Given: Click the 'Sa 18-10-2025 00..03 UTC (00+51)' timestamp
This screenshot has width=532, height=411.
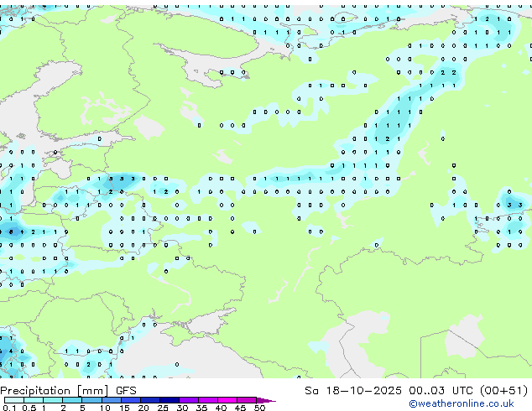Looking at the screenshot, I should pyautogui.click(x=416, y=391).
